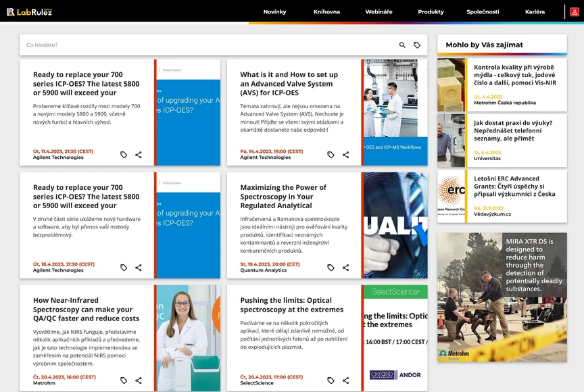The image size is (584, 392).
Task: Share the Metrohm NIRS webinar
Action: (x=139, y=380)
